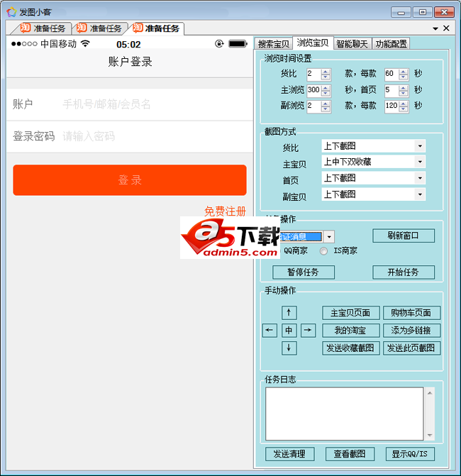Click the 暂停任务 button
The width and height of the screenshot is (461, 476).
304,272
